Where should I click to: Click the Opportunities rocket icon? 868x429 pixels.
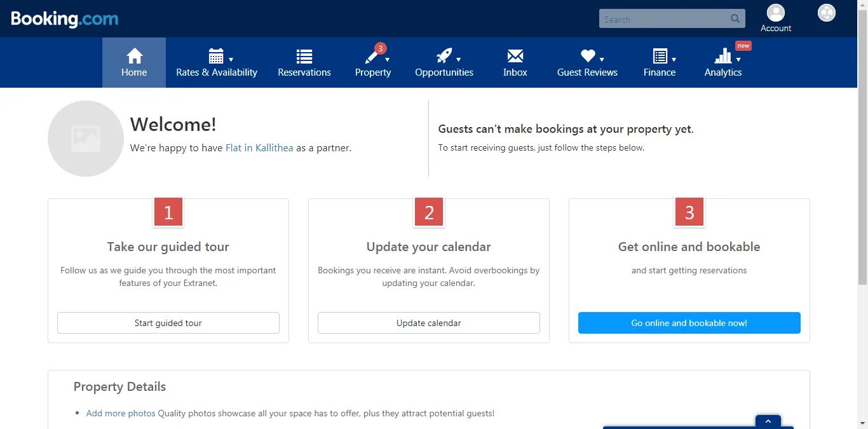[444, 56]
